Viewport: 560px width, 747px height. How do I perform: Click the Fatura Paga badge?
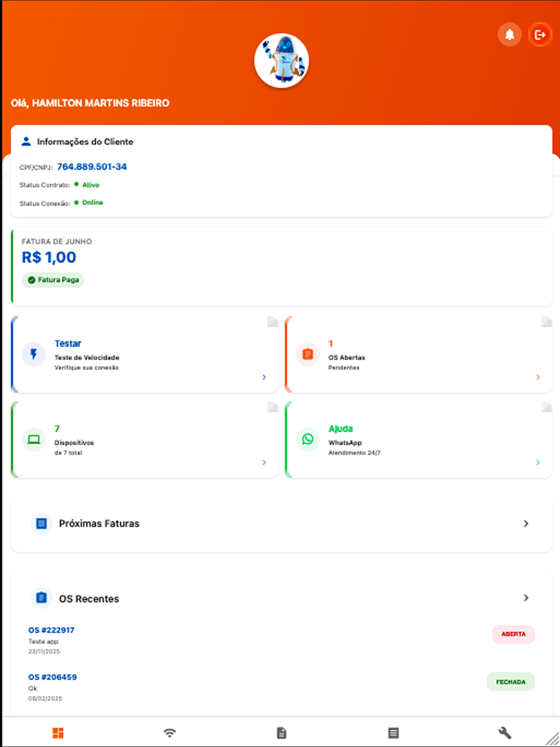click(x=53, y=280)
